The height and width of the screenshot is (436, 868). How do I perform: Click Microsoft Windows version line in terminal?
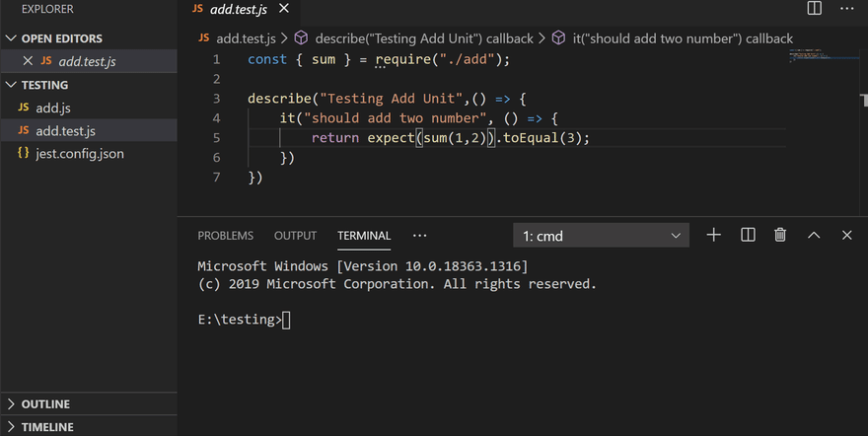click(363, 266)
